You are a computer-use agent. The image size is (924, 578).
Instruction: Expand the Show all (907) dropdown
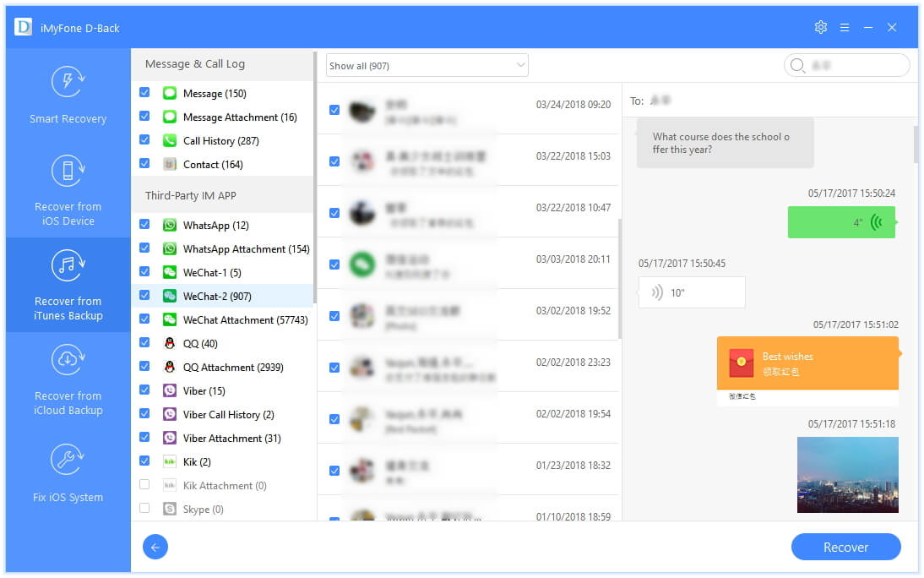(x=427, y=65)
